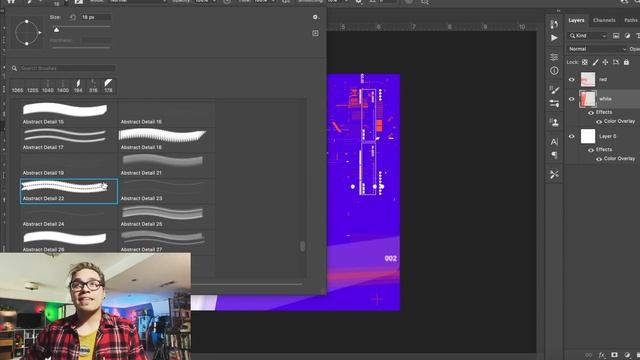The height and width of the screenshot is (360, 640).
Task: Click lock transparent pixels icon
Action: pos(585,62)
